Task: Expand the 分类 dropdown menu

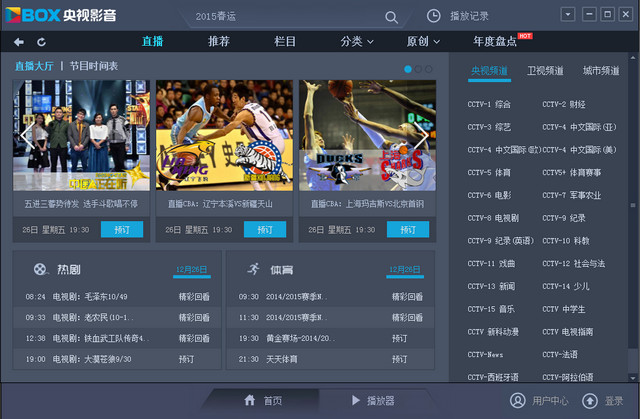Action: point(357,41)
